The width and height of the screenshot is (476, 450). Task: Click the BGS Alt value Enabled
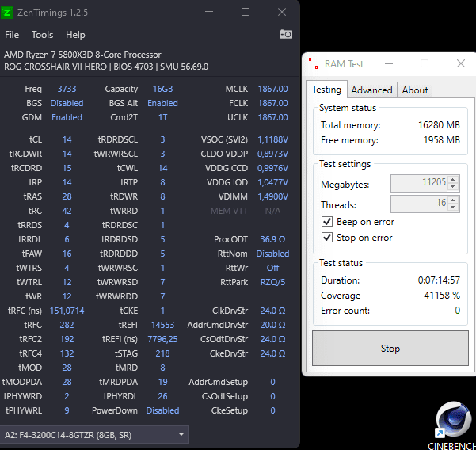click(x=162, y=103)
